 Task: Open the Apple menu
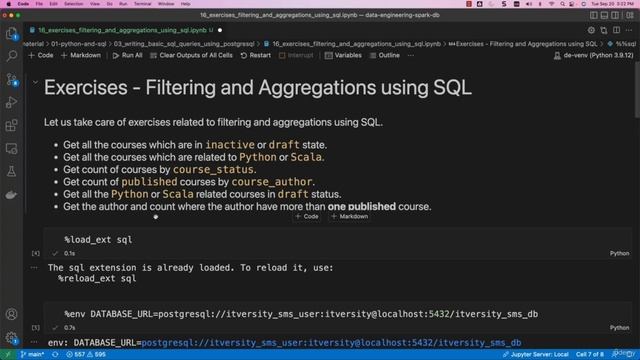click(9, 4)
